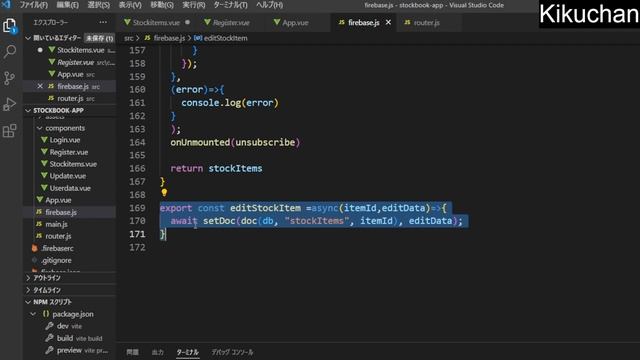Open App.vue in the project tree

(x=58, y=200)
